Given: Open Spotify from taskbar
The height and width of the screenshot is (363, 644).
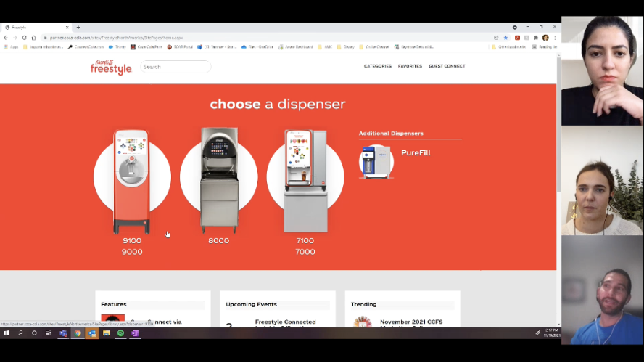Looking at the screenshot, I should point(120,333).
